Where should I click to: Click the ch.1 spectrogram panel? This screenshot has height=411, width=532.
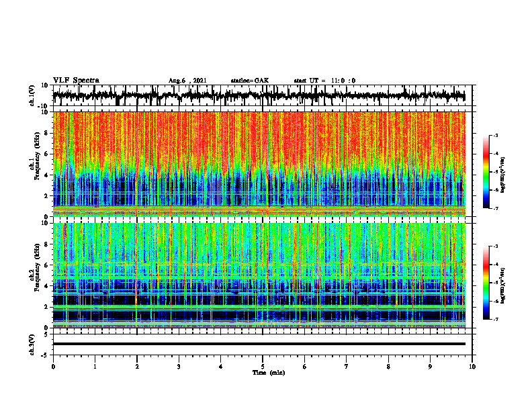(259, 164)
